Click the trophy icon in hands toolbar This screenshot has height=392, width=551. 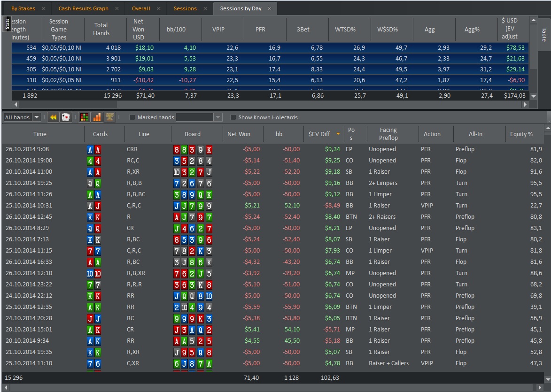coord(109,117)
